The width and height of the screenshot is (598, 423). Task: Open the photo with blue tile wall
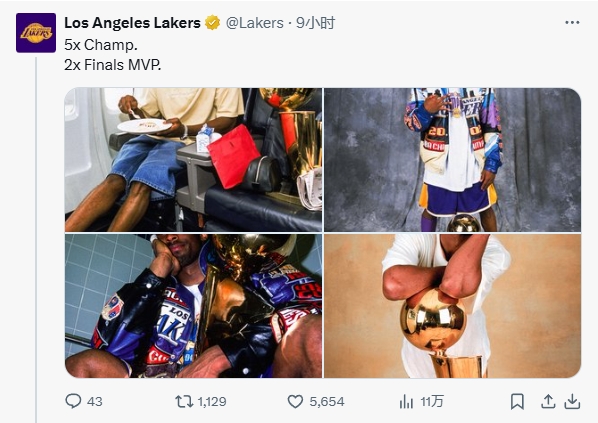(x=193, y=306)
